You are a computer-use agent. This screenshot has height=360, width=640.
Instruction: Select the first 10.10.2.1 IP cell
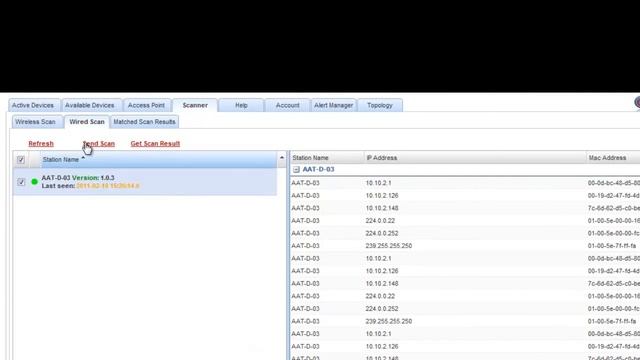[378, 183]
